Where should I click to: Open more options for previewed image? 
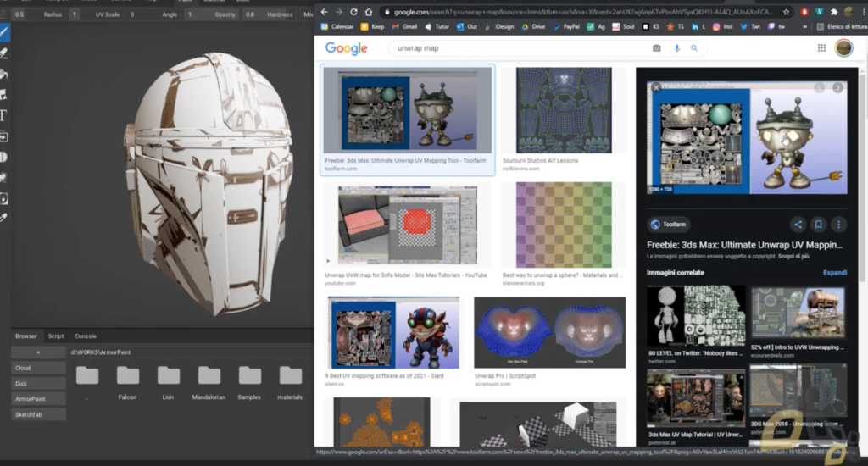coord(838,225)
